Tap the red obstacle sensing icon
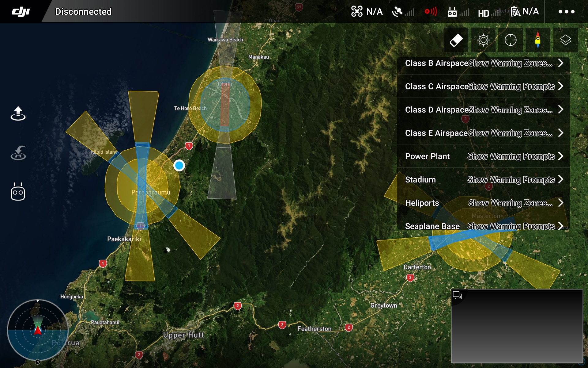Viewport: 588px width, 368px height. point(431,12)
